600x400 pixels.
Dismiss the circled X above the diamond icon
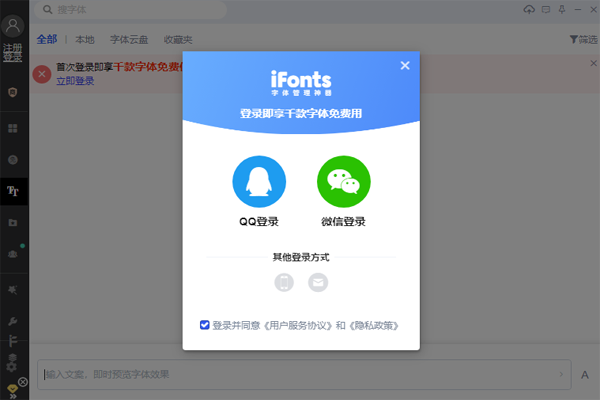point(23,382)
